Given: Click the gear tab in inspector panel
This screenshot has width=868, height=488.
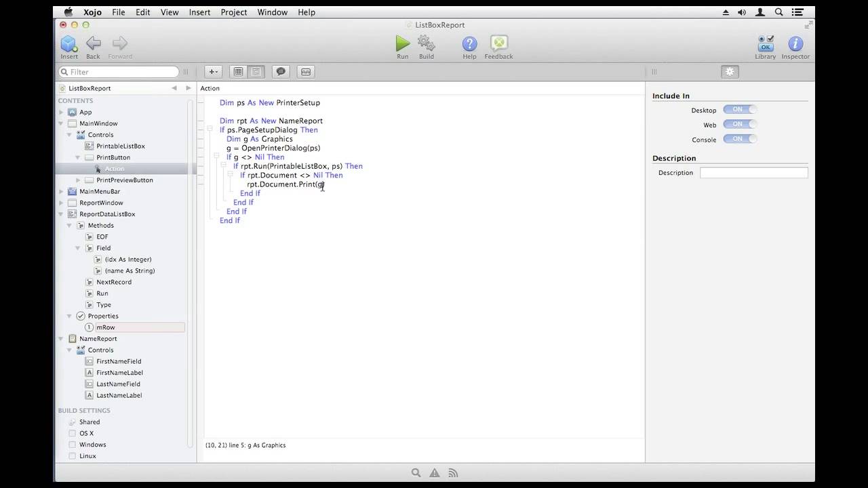Looking at the screenshot, I should point(730,72).
